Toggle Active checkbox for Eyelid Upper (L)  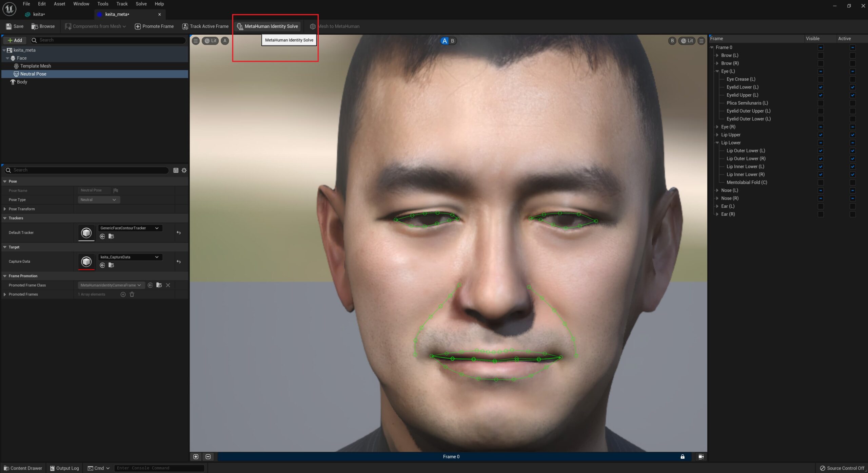(x=852, y=95)
